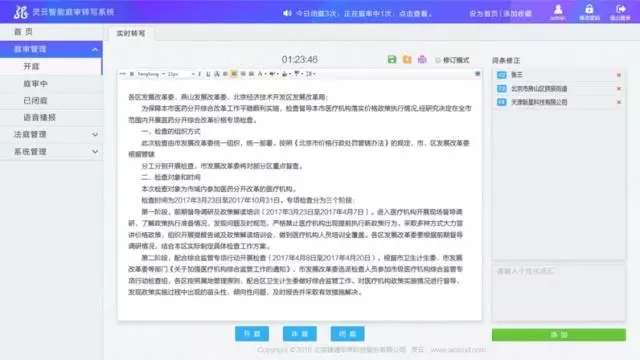Collapse the 庭审管理 sidebar section
The width and height of the screenshot is (640, 360).
coord(51,49)
